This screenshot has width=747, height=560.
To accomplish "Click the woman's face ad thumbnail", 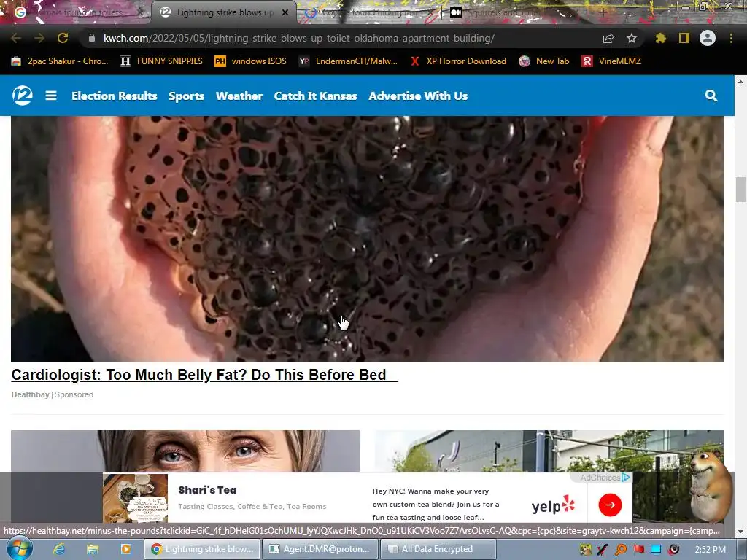I will [185, 451].
